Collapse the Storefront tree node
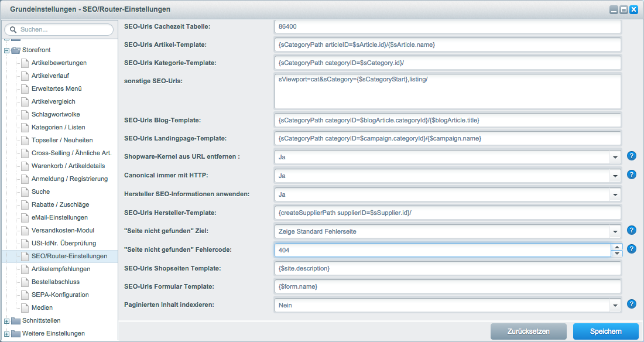 6,50
